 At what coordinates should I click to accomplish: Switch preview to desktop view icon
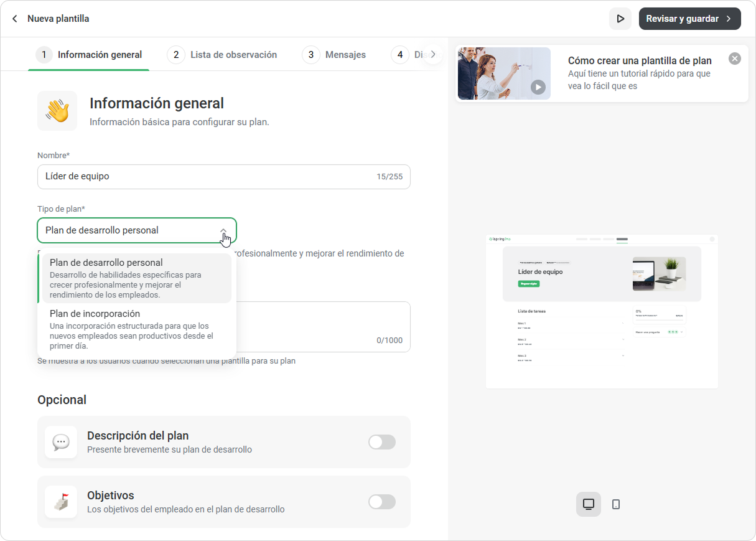[589, 504]
